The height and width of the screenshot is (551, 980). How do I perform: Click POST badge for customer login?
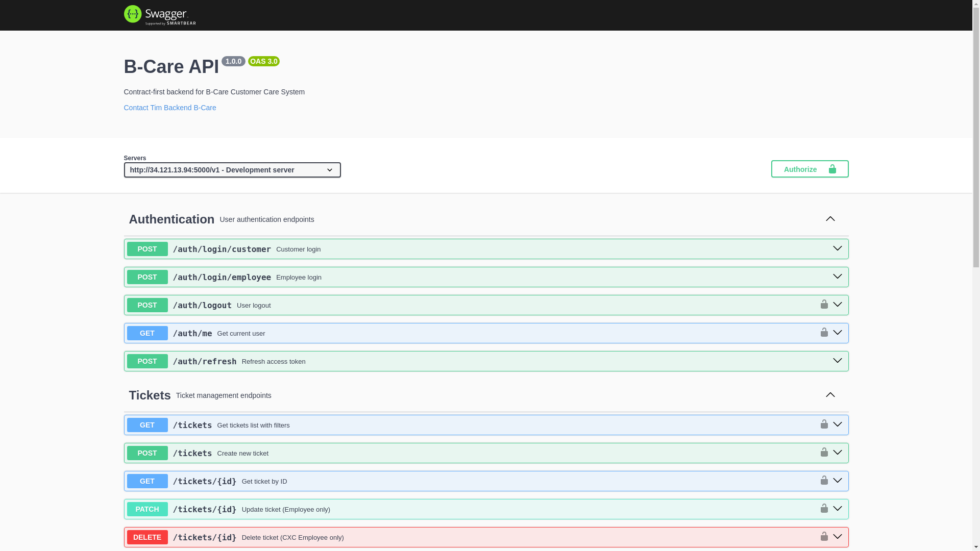click(147, 249)
